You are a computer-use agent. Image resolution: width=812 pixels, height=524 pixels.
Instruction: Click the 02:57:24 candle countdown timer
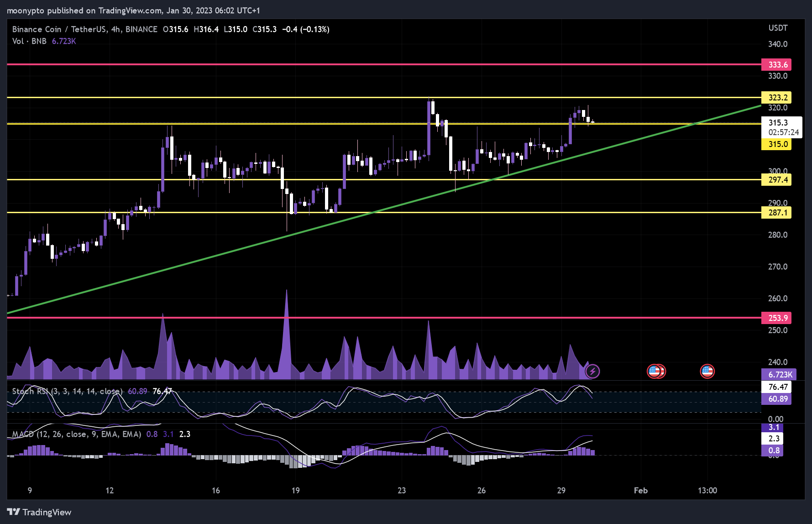point(784,132)
